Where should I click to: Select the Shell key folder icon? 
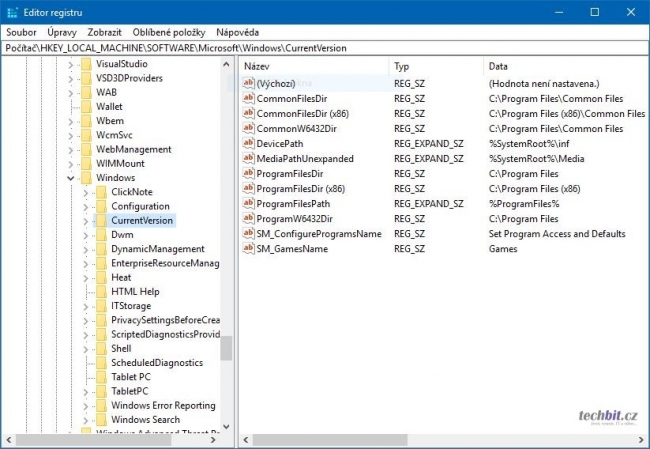point(101,348)
